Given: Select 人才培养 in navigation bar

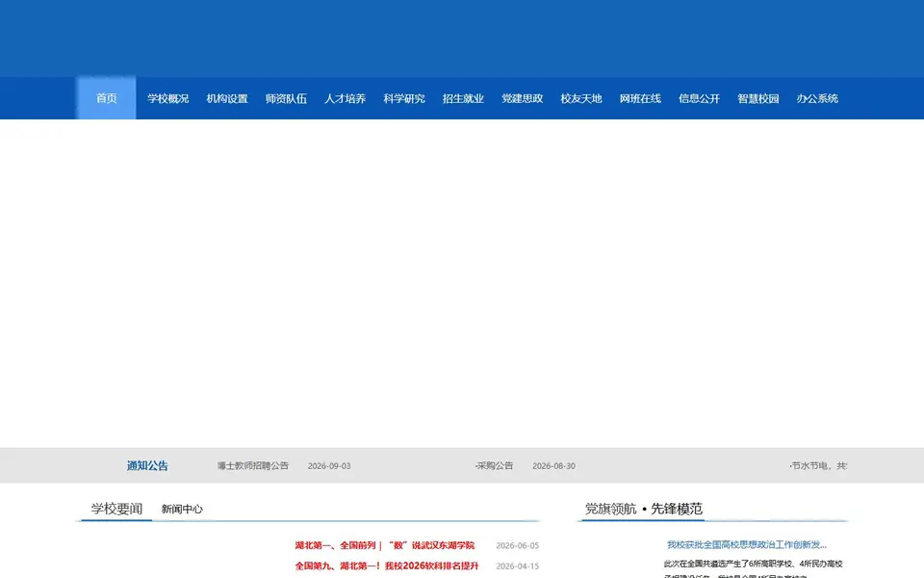Looking at the screenshot, I should pos(345,98).
